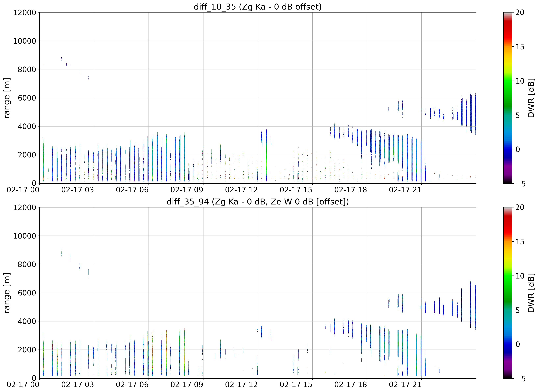Click "02-17 21" x-tick under diff_35_94 plot
Image resolution: width=539 pixels, height=392 pixels.
[405, 385]
